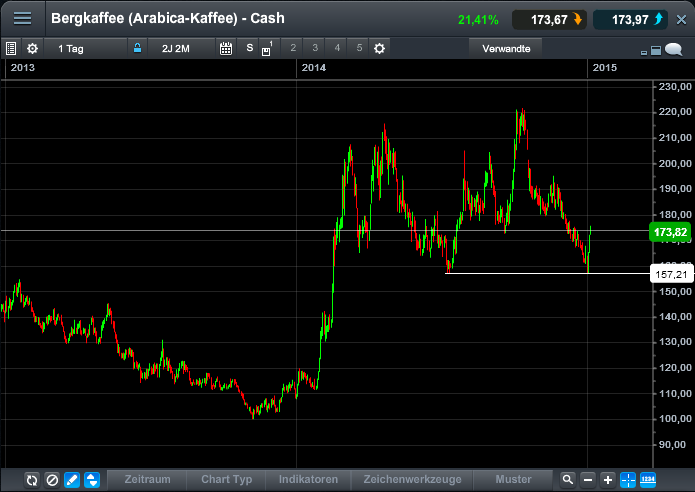Click the 100,00 price axis label
695x492 pixels.
click(x=675, y=419)
